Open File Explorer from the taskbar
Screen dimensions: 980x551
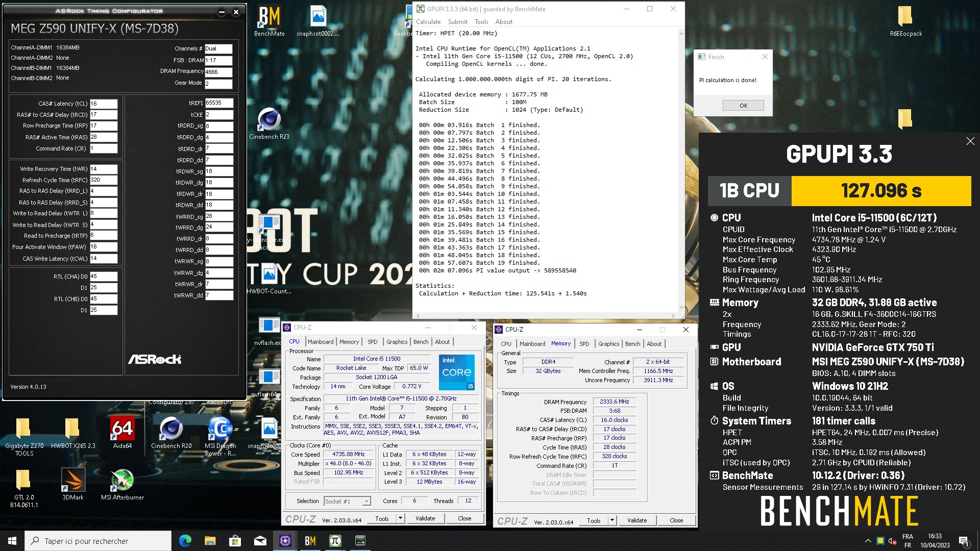210,541
